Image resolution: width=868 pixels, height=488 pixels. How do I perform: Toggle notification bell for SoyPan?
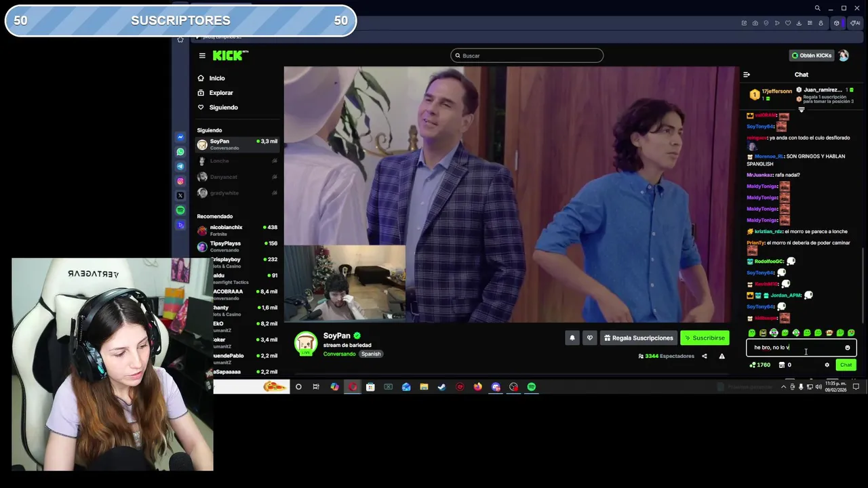tap(572, 338)
